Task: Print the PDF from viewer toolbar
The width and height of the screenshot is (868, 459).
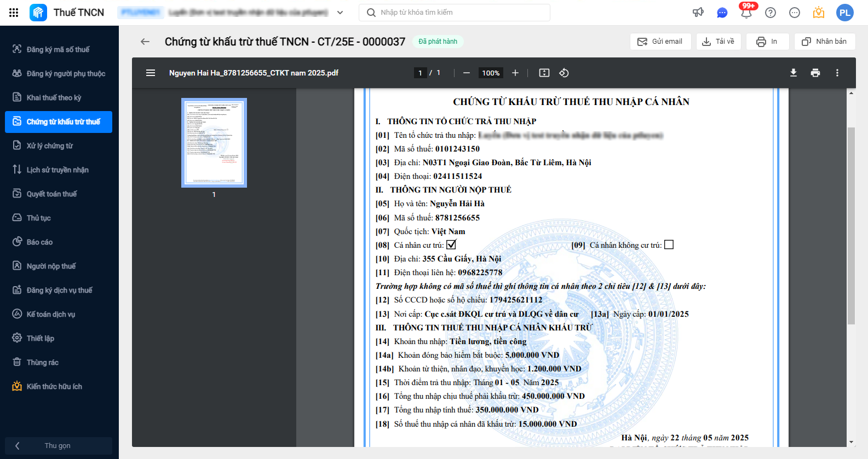Action: coord(815,73)
